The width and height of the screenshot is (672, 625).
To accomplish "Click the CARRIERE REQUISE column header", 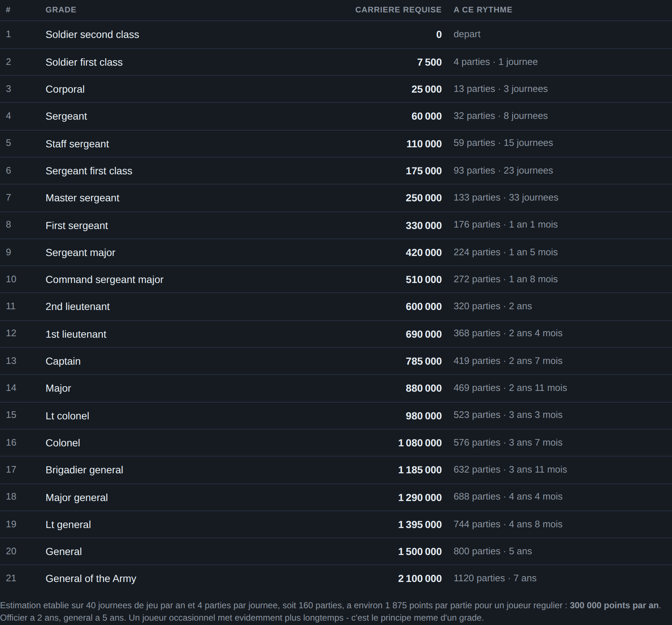I will point(398,10).
